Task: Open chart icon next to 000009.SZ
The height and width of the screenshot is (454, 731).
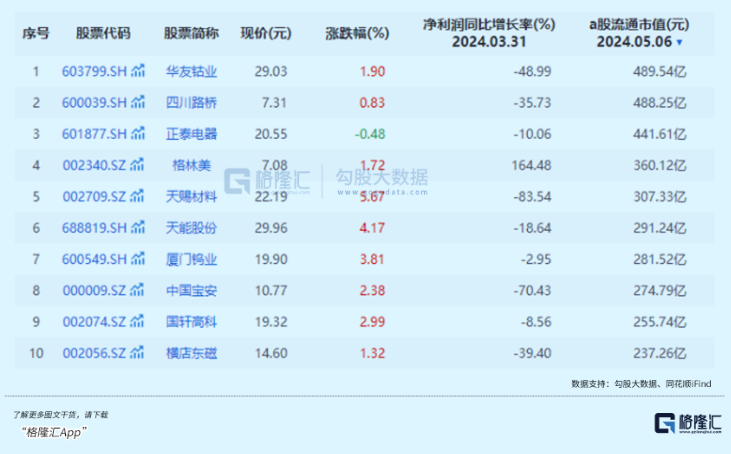Action: (x=138, y=290)
